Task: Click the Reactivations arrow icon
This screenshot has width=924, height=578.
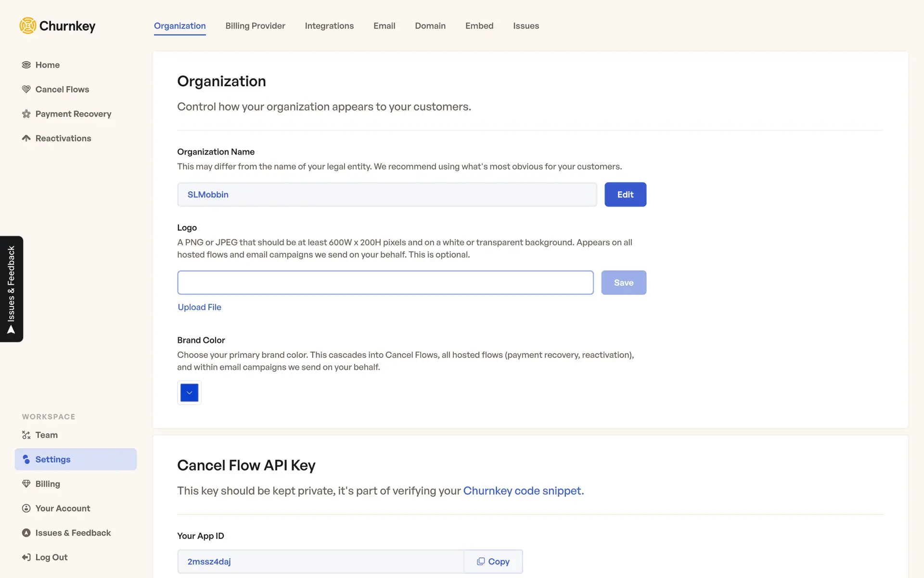Action: coord(26,138)
